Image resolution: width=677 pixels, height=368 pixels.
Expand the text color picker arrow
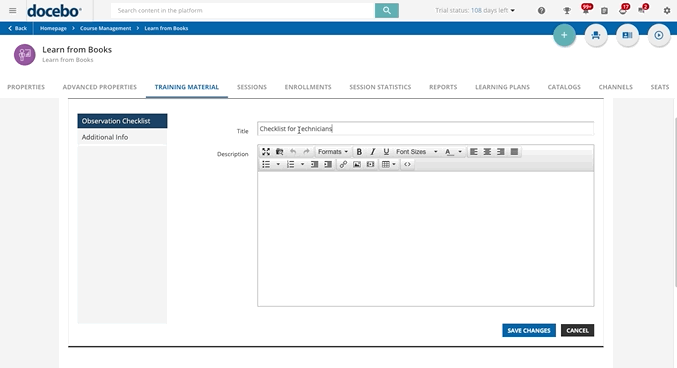click(460, 152)
